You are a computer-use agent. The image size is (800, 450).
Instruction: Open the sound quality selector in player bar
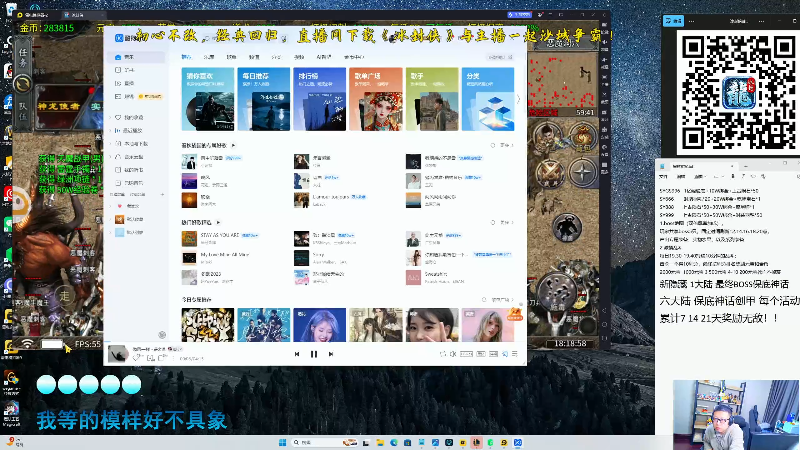466,354
